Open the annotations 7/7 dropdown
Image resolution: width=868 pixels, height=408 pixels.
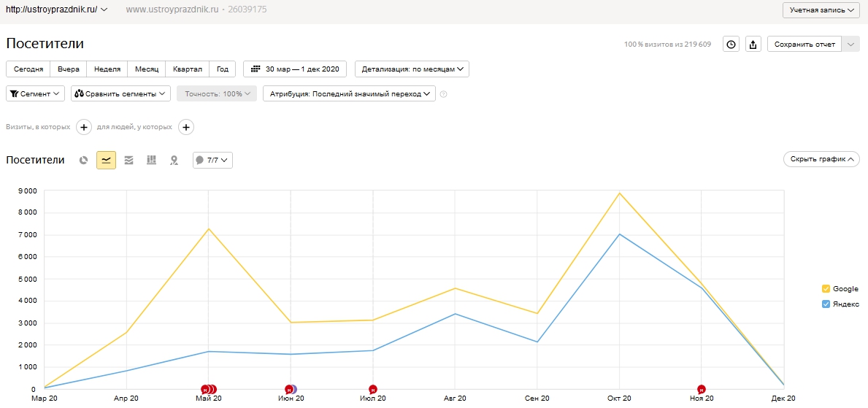(x=212, y=161)
